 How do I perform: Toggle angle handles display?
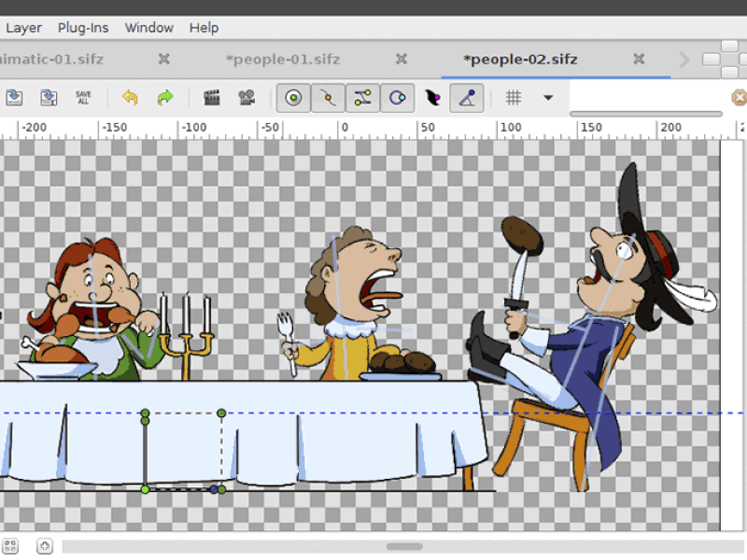click(x=467, y=98)
